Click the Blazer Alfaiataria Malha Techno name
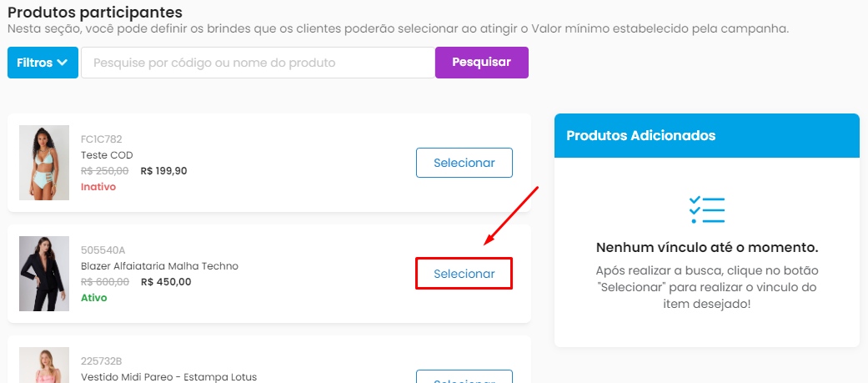The height and width of the screenshot is (383, 868). click(159, 266)
